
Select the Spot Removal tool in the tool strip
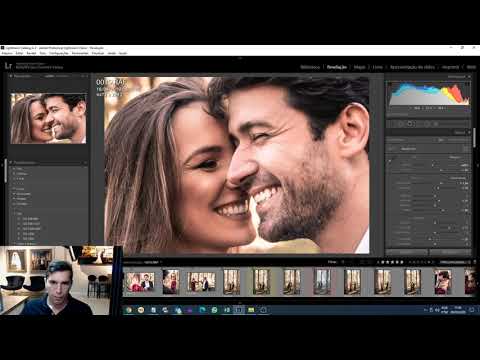click(x=410, y=124)
